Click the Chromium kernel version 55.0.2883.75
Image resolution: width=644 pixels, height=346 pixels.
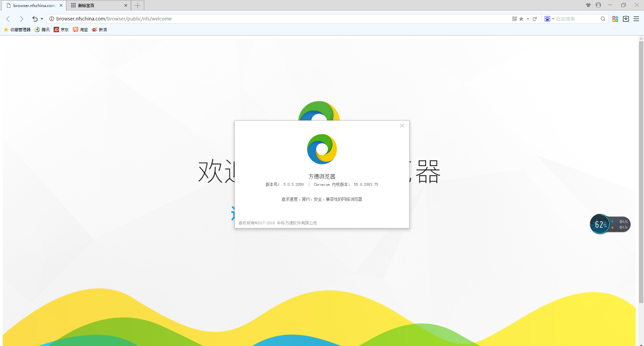point(366,184)
